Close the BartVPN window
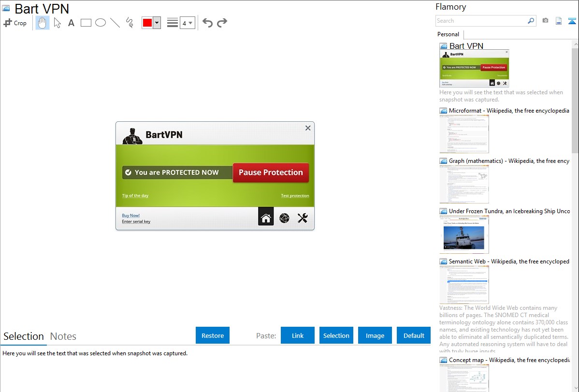 pyautogui.click(x=308, y=128)
